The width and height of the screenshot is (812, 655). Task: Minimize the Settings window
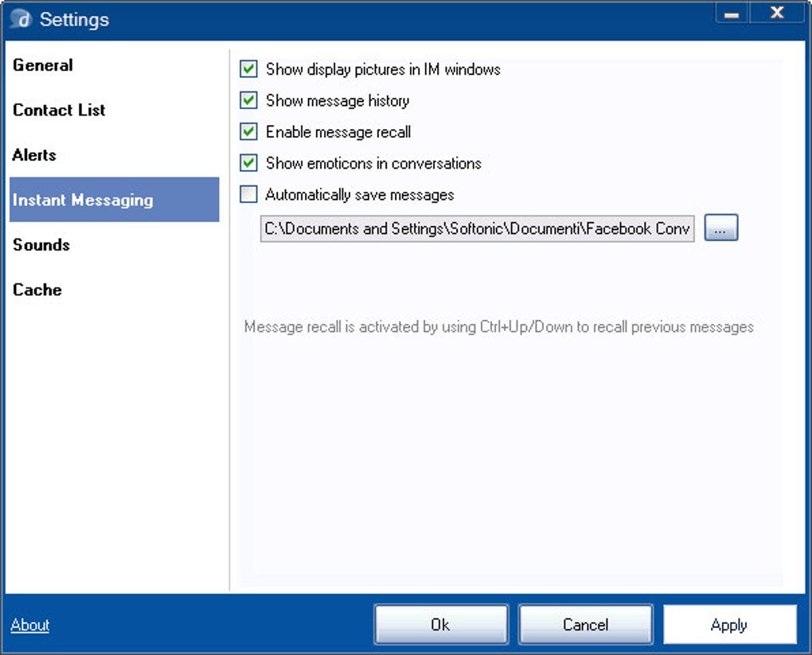732,14
